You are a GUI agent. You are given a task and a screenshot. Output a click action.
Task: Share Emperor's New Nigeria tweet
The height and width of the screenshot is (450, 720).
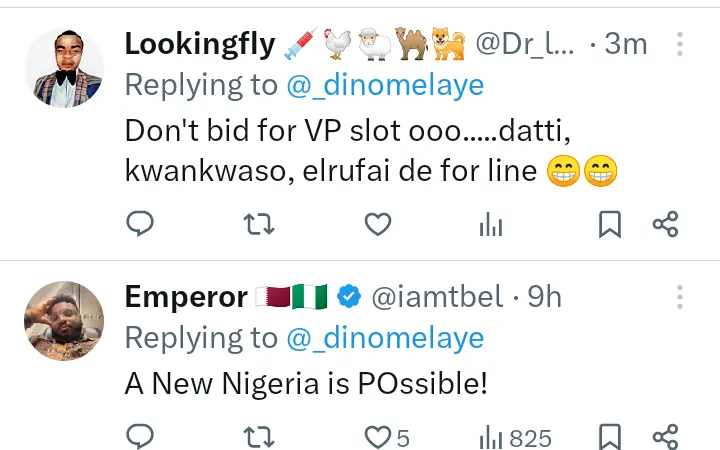click(x=666, y=437)
